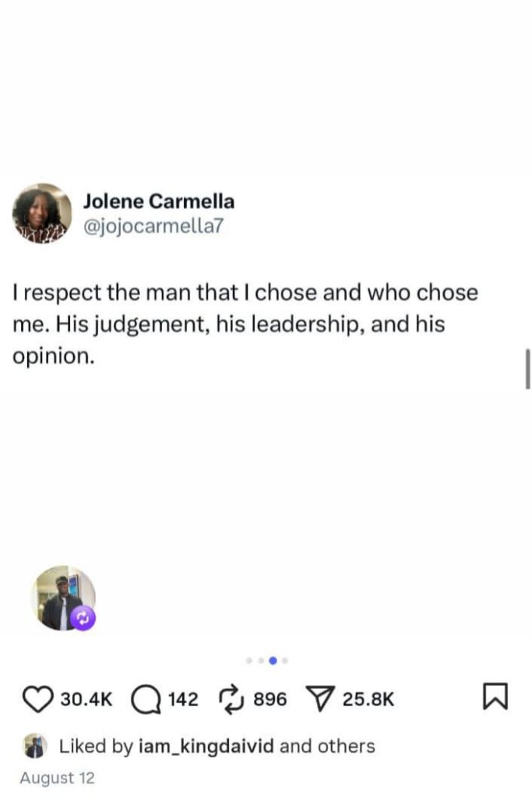Viewport: 532px width, 798px height.
Task: Open the 142 comments count
Action: point(183,699)
